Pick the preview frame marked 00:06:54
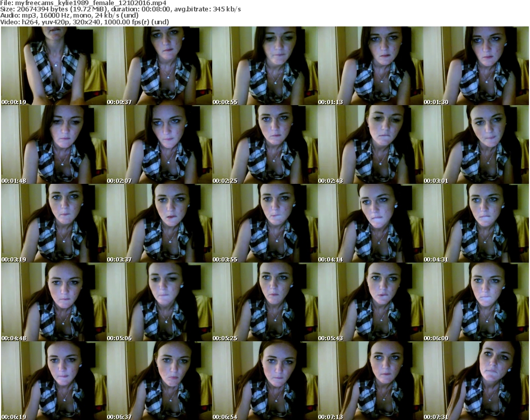Screen dimensions: 530x420 (264, 381)
